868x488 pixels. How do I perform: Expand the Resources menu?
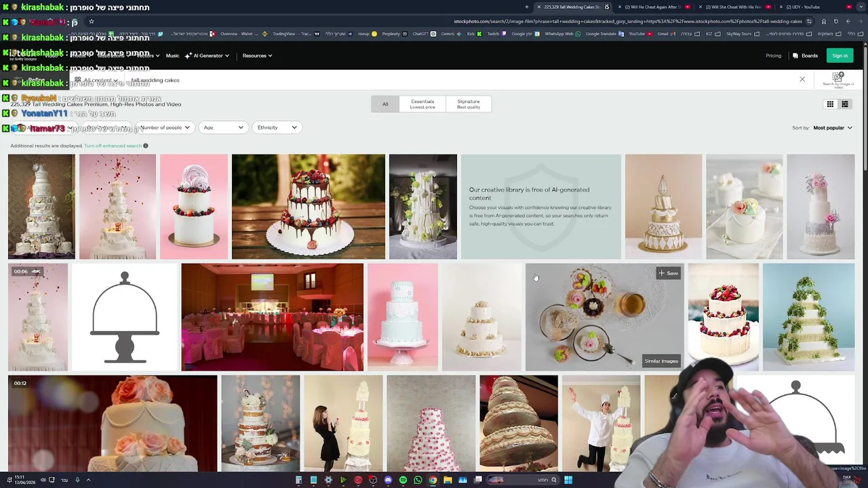click(257, 56)
